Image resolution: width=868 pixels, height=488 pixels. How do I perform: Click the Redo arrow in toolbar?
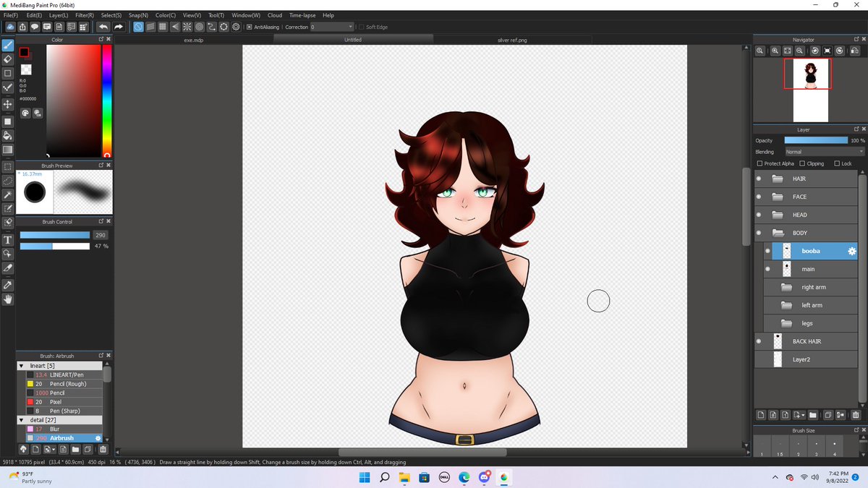(119, 27)
